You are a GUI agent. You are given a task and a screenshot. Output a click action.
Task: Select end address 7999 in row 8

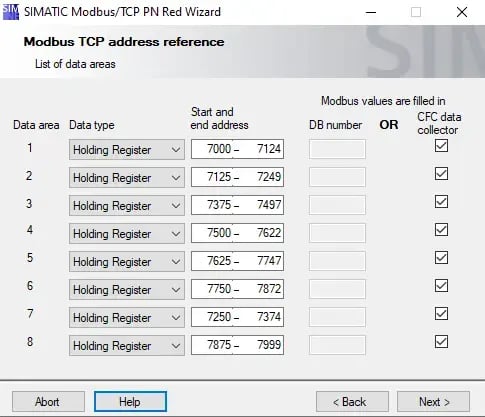tap(262, 345)
